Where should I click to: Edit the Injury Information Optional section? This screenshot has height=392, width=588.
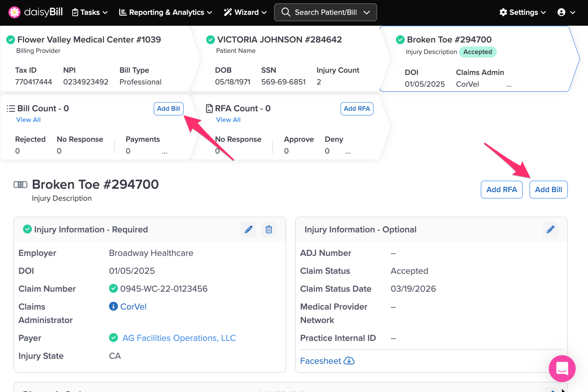(550, 229)
